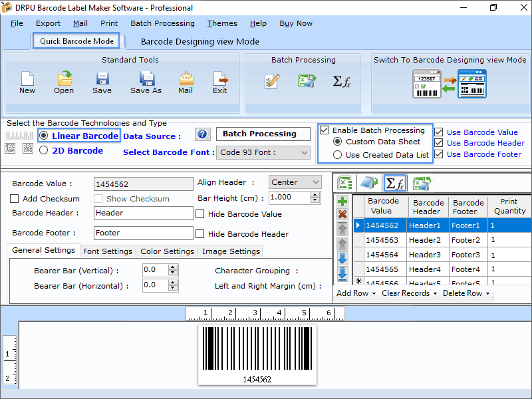Switch to Color Settings tab
This screenshot has width=532, height=399.
[x=168, y=251]
